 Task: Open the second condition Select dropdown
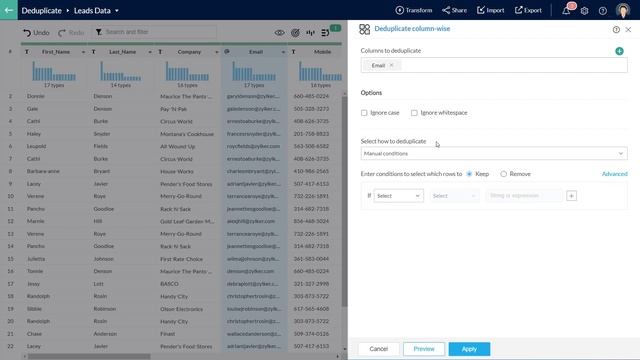pyautogui.click(x=454, y=196)
